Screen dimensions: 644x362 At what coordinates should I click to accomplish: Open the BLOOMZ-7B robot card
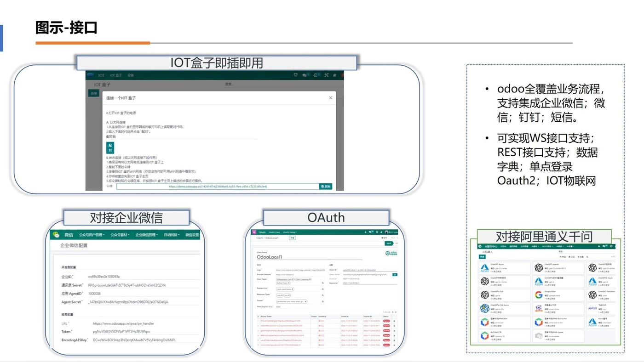504,336
